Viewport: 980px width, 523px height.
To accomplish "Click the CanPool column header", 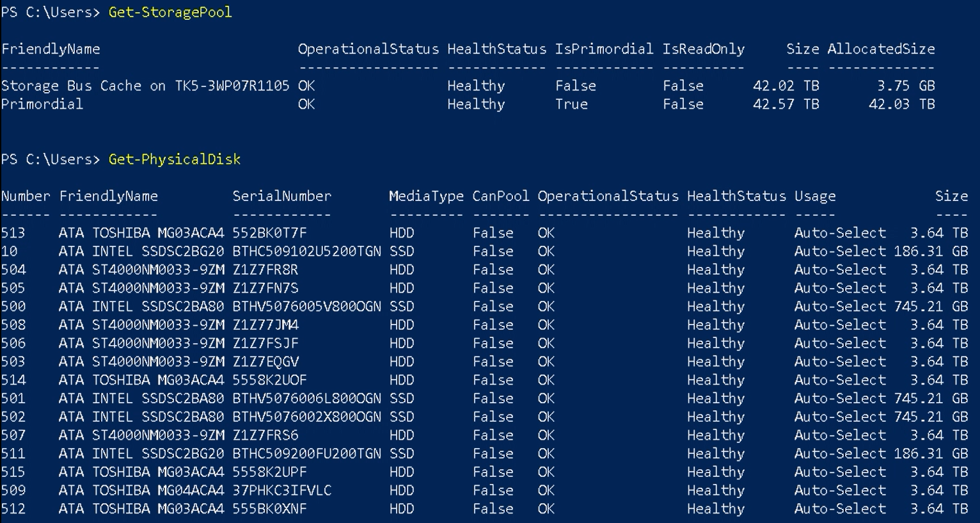I will 501,197.
